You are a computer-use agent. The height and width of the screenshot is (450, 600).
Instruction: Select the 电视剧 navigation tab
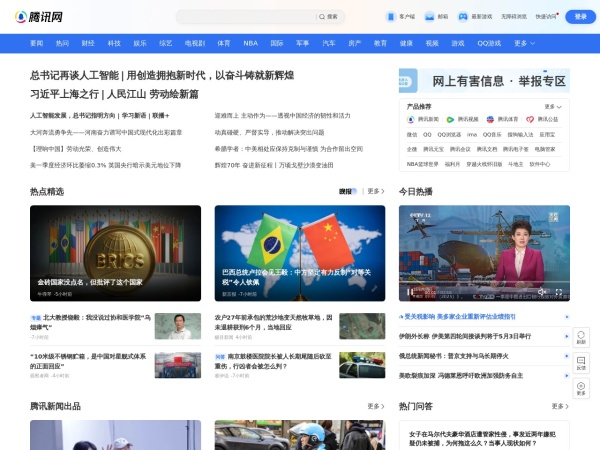click(x=195, y=43)
